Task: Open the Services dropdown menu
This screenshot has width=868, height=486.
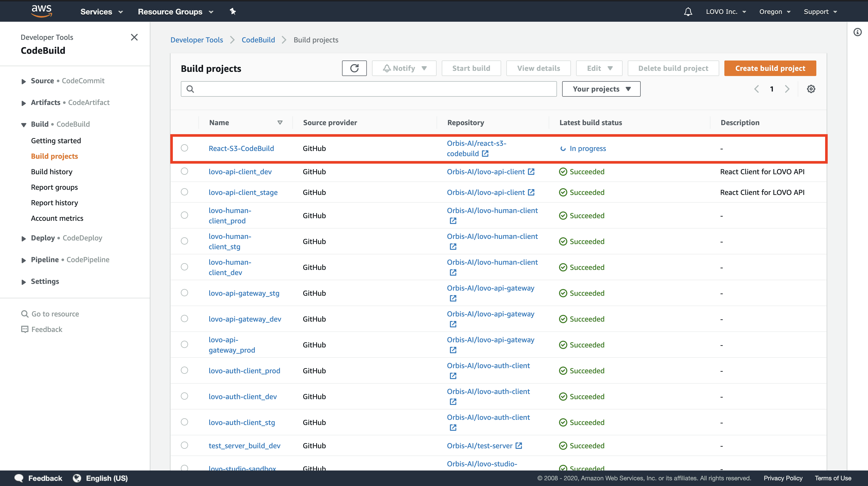Action: point(102,12)
